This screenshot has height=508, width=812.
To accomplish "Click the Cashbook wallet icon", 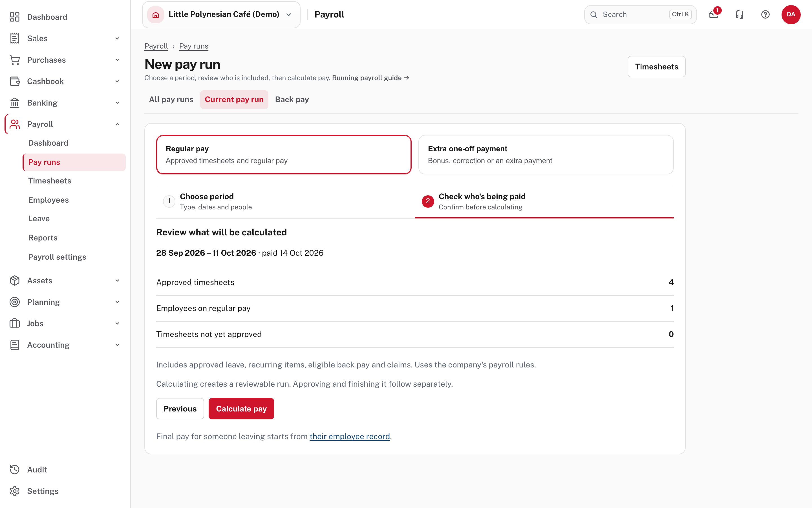I will [14, 81].
